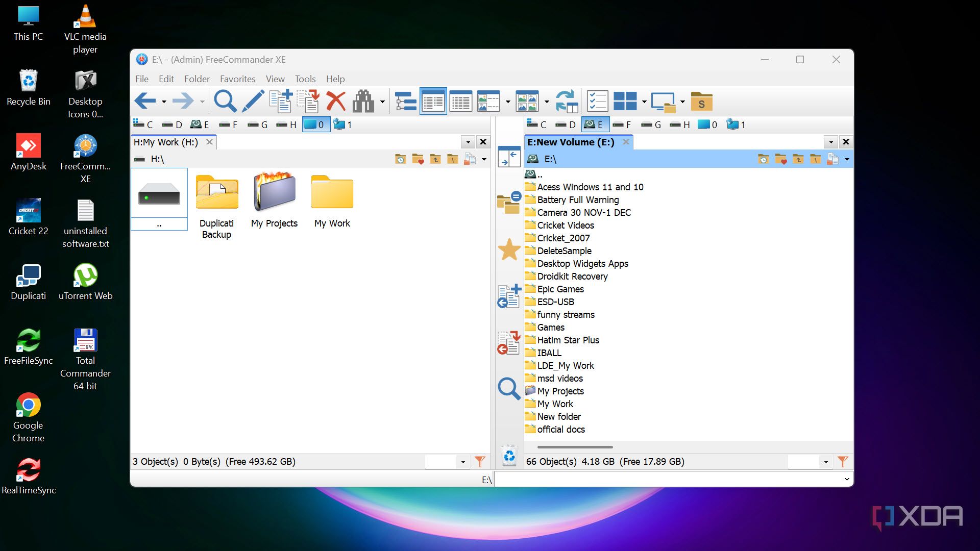Image resolution: width=980 pixels, height=551 pixels.
Task: Open the Tools menu
Action: (x=305, y=79)
